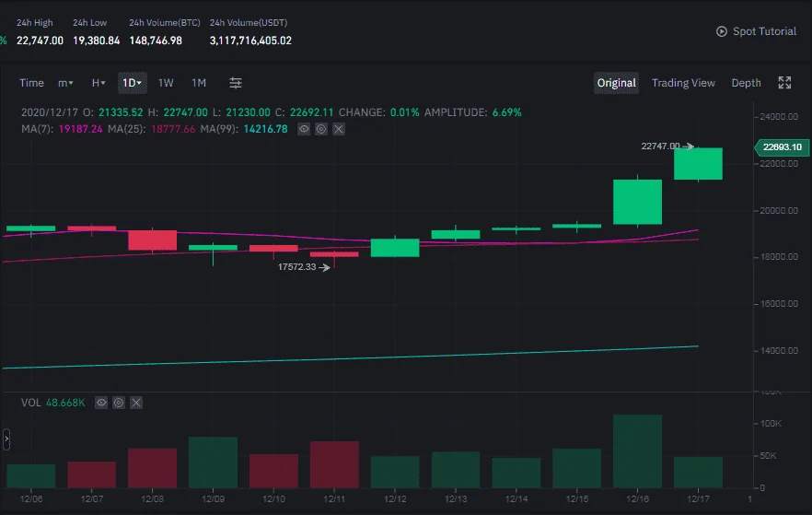Viewport: 812px width, 515px height.
Task: Click the 24h Volume(USDT) value 3,117,716,405.02
Action: [250, 41]
